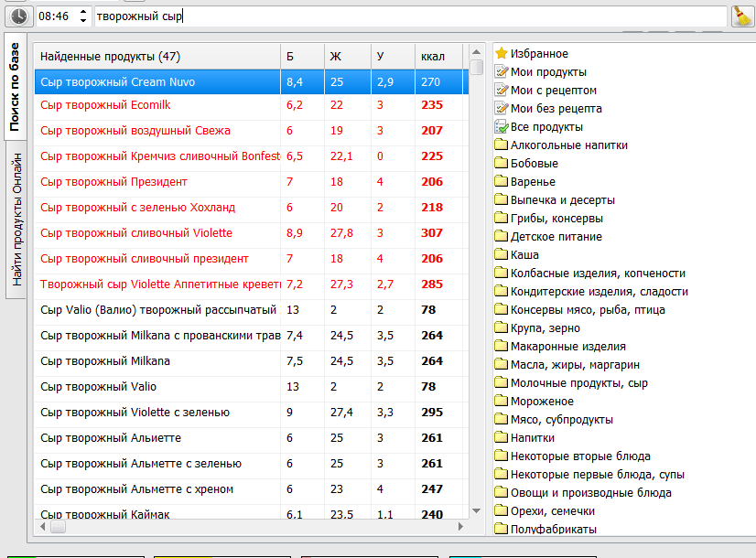The width and height of the screenshot is (756, 558).
Task: Open the Молочные продукты, сыр folder icon
Action: [502, 382]
